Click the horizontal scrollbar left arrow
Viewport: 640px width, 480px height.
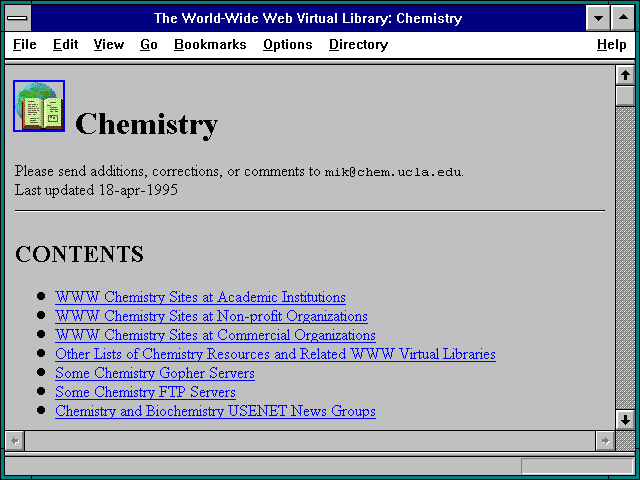[x=15, y=441]
